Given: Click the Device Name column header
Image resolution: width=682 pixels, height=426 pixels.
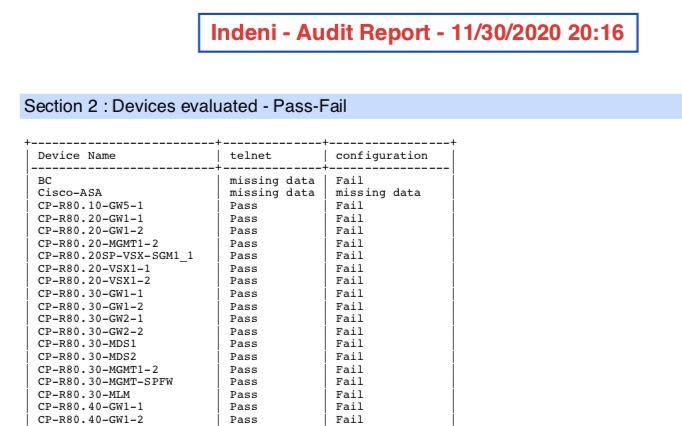Looking at the screenshot, I should (x=76, y=155).
